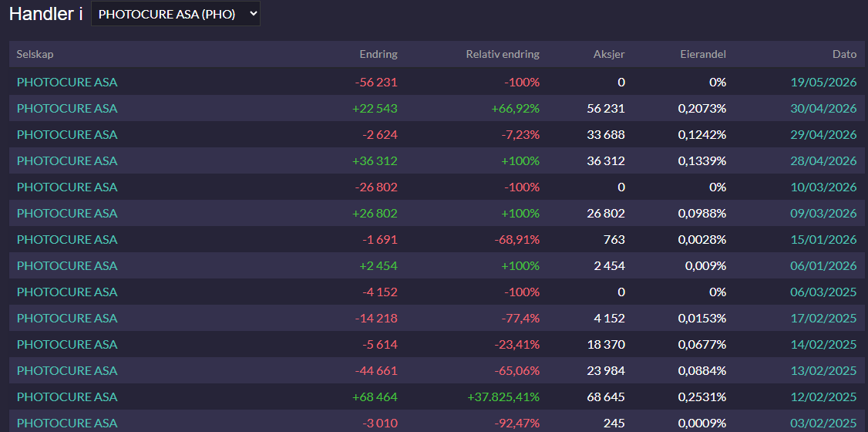
Task: Open PHOTOCURE ASA link in the -56 231 row
Action: [x=67, y=83]
